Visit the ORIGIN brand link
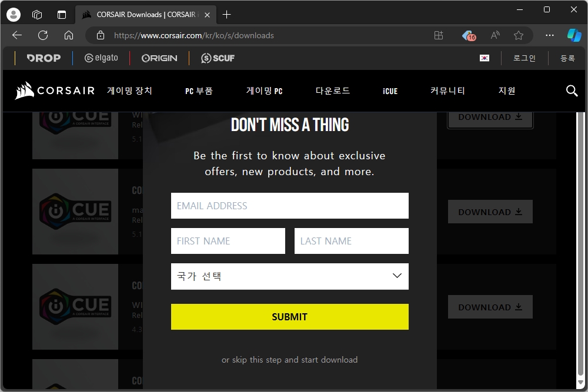This screenshot has height=392, width=588. pos(159,58)
